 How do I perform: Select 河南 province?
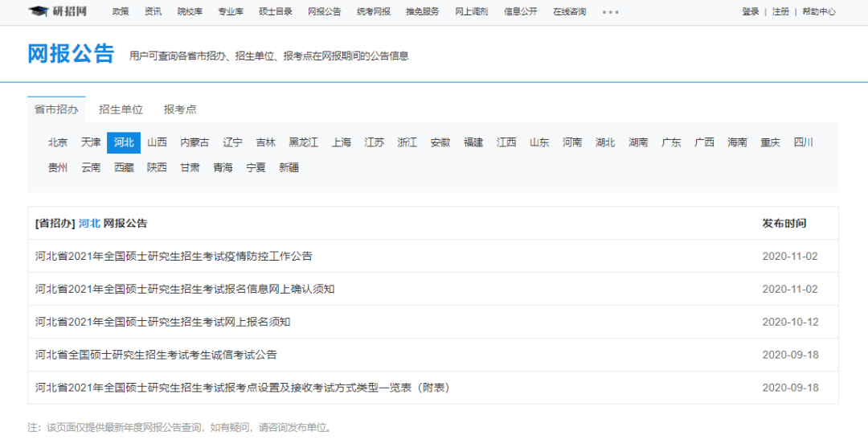point(572,142)
